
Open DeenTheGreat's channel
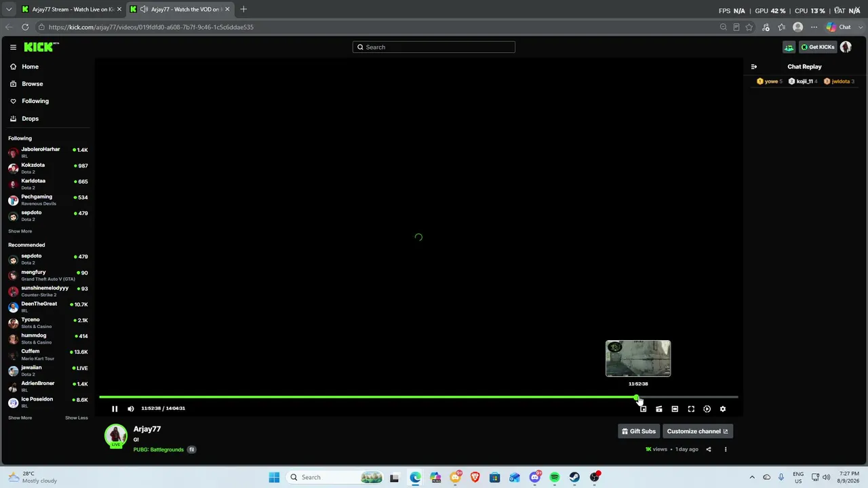[47, 306]
